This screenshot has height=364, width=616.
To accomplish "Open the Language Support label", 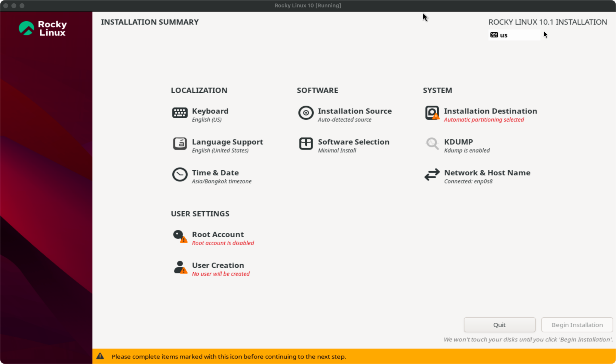I will (x=228, y=142).
